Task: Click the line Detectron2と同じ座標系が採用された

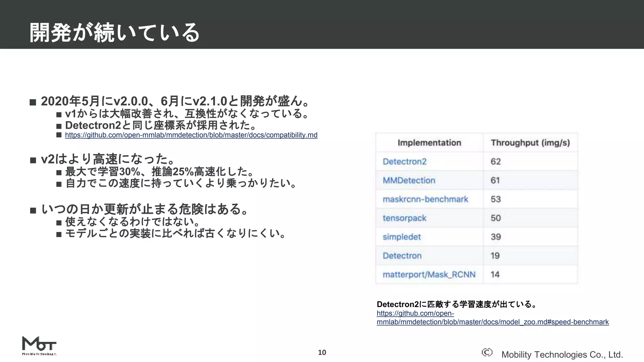Action: tap(161, 125)
